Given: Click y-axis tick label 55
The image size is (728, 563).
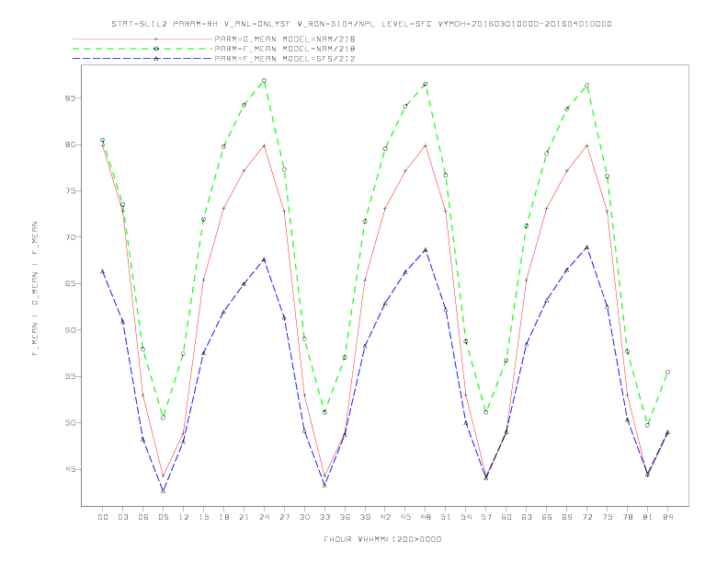Looking at the screenshot, I should (x=70, y=377).
